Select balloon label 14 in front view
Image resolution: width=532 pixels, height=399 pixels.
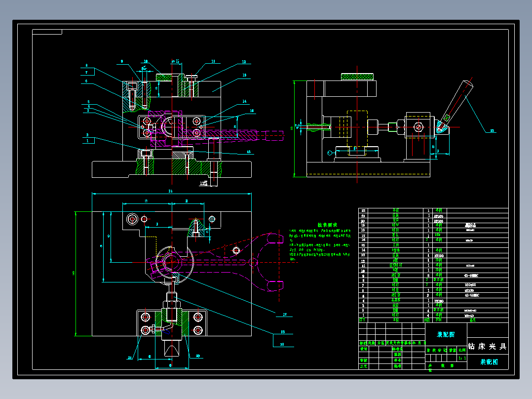(x=244, y=101)
